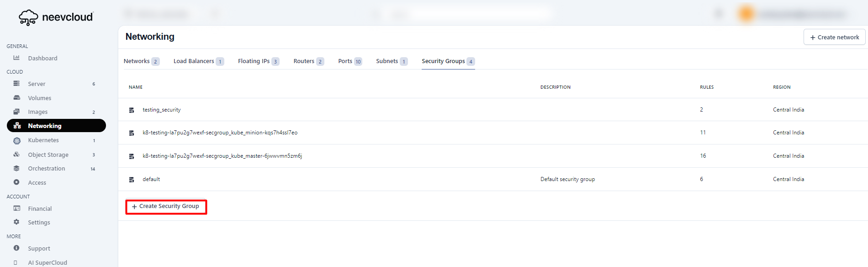
Task: Click the Settings gear icon
Action: point(16,222)
